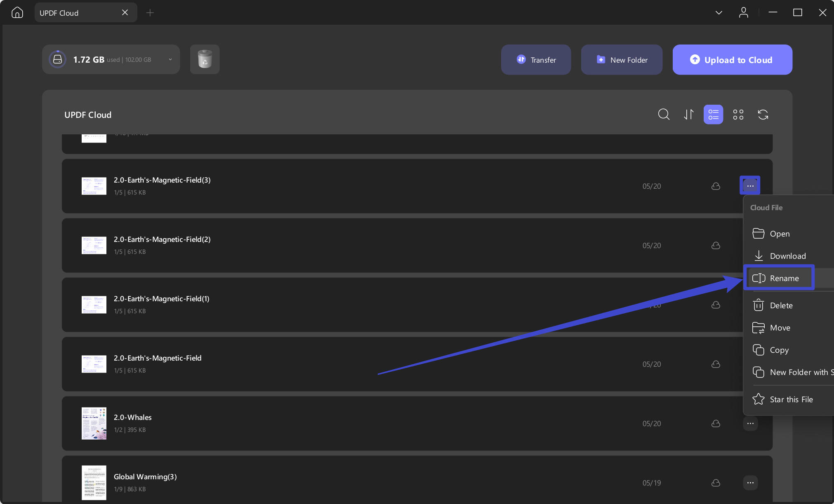Screen dimensions: 834x504
Task: Click cloud status icon for Magnetic-Field(1)
Action: [x=716, y=305]
